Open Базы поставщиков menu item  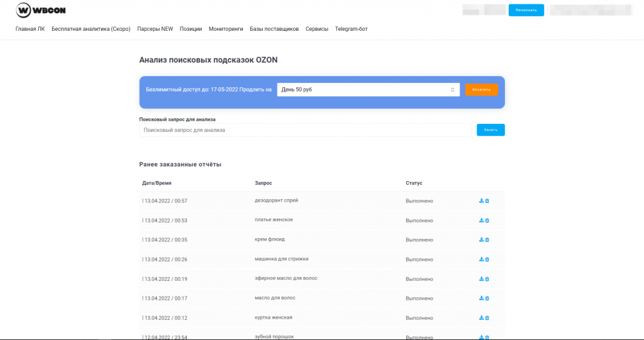pyautogui.click(x=274, y=29)
